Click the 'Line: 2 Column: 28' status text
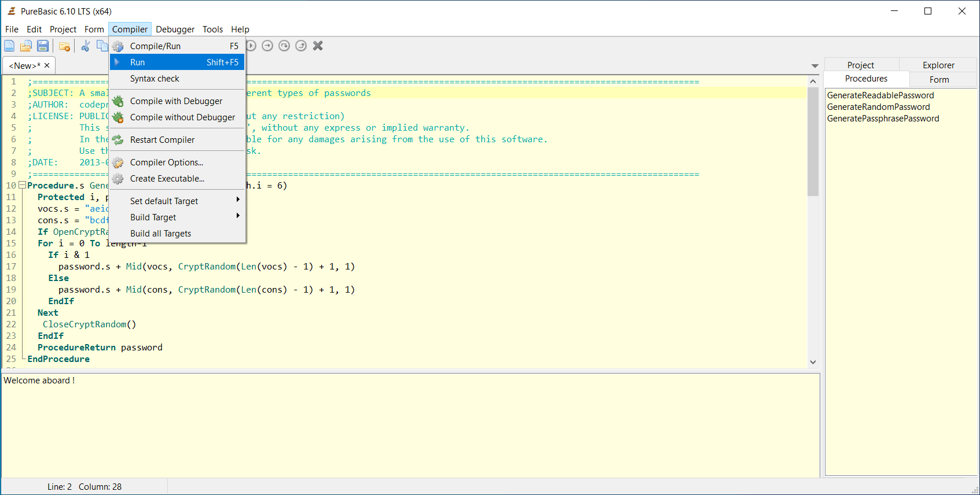 [x=85, y=487]
